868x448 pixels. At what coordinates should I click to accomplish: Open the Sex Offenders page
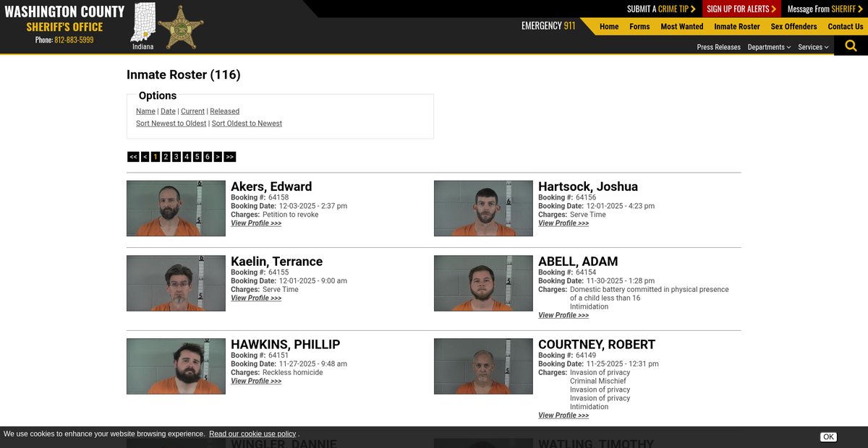(793, 27)
